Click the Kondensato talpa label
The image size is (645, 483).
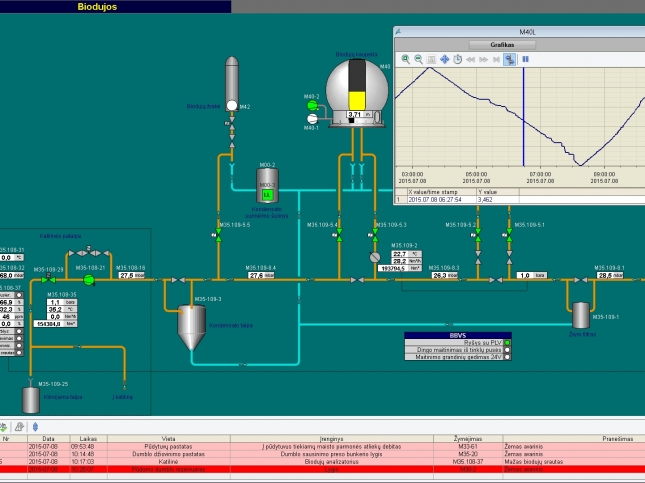231,325
